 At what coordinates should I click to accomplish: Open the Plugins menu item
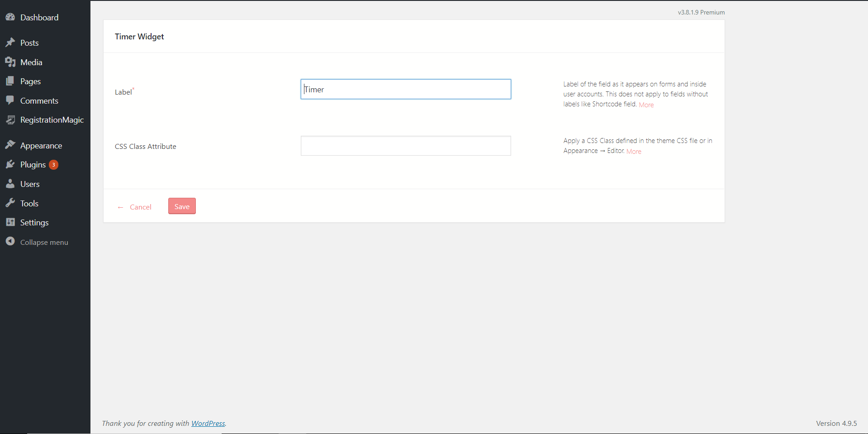[33, 165]
